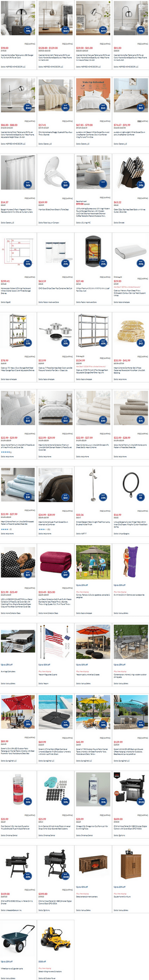Open the Awnings & shutters deal link
Screen dimensions: 149x980
pyautogui.click(x=8, y=671)
